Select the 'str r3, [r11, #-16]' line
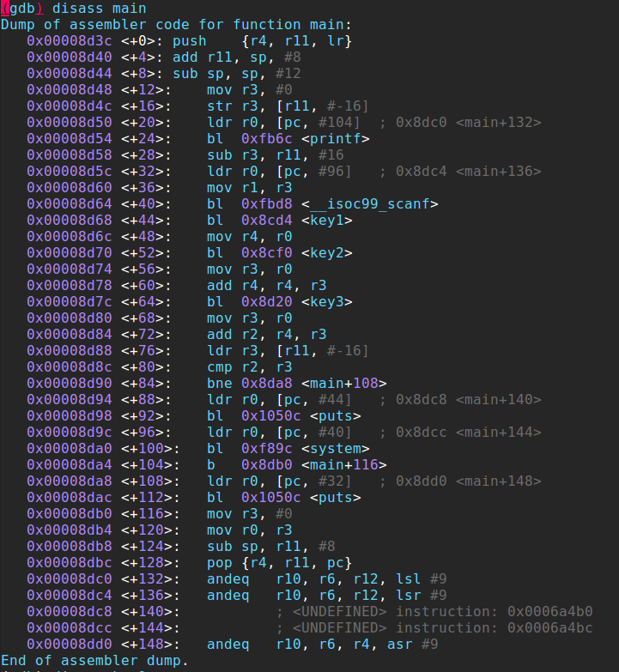 point(288,106)
